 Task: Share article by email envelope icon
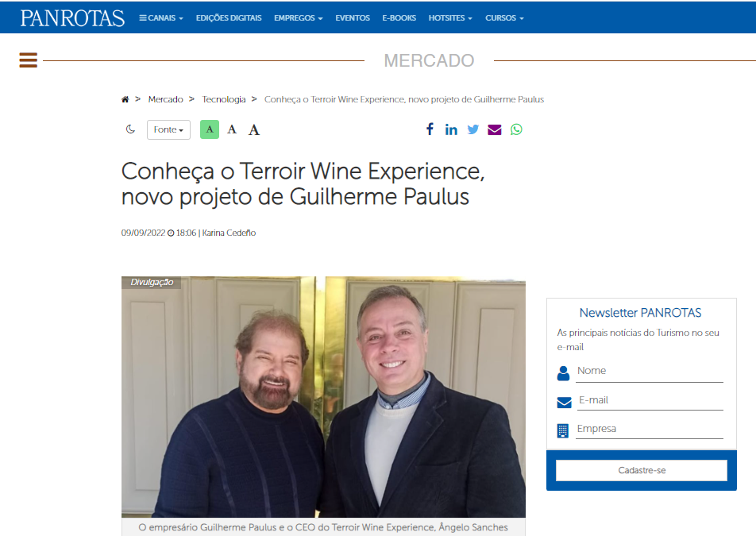click(x=495, y=129)
